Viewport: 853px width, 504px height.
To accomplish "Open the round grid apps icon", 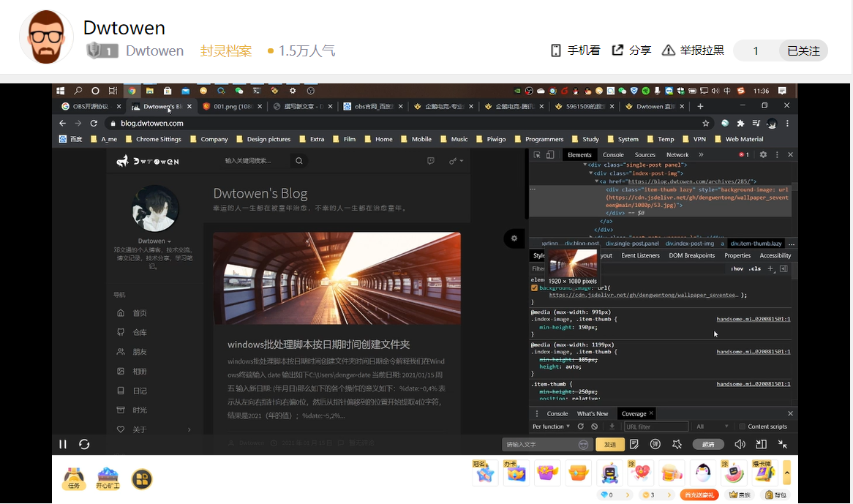I will coord(141,479).
